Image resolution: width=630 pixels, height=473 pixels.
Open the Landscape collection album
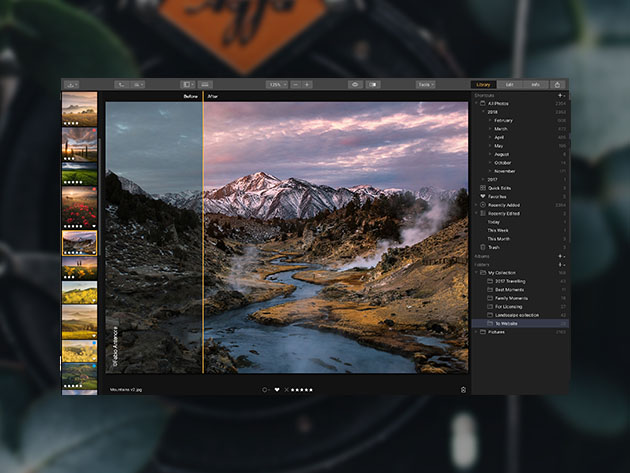tap(517, 315)
